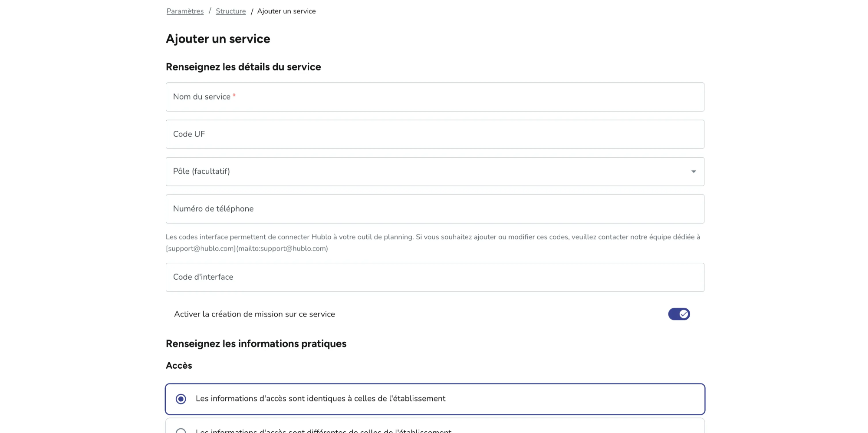
Task: Open the Paramètres breadcrumb link
Action: tap(184, 11)
